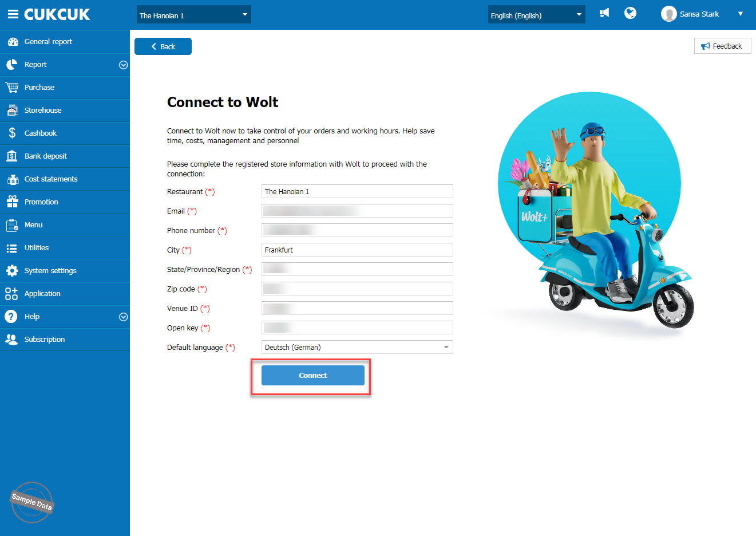
Task: Focus the Restaurant input field
Action: (x=357, y=191)
